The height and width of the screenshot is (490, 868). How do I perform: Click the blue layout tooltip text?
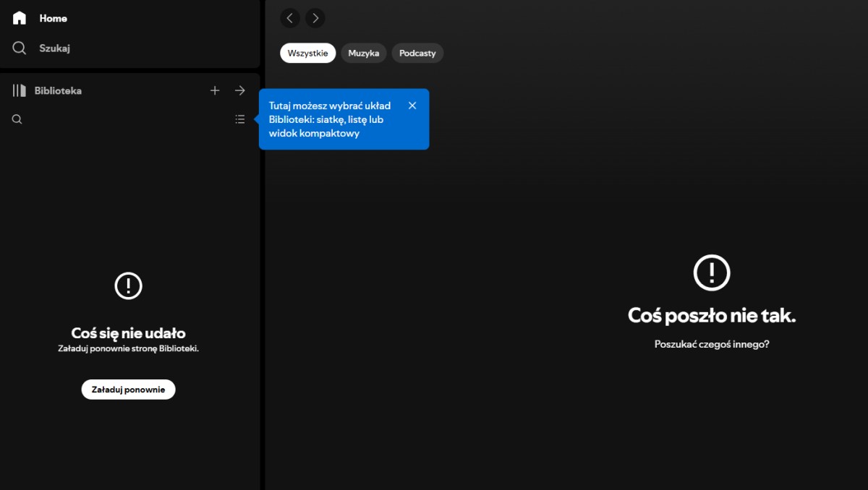pos(330,119)
